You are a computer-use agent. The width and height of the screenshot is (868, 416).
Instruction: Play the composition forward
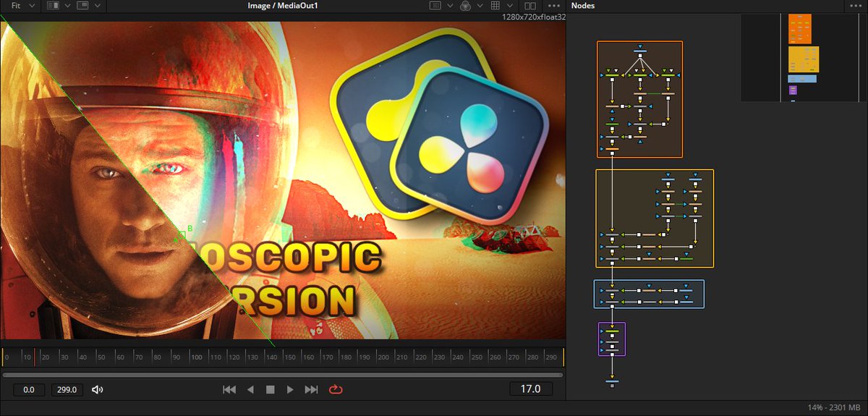(x=290, y=389)
